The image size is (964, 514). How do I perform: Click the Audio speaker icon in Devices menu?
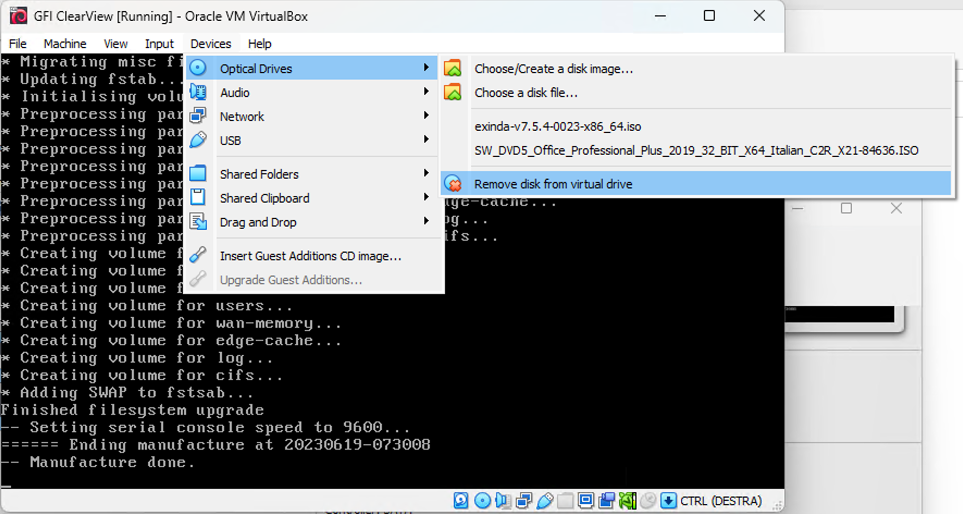click(198, 92)
